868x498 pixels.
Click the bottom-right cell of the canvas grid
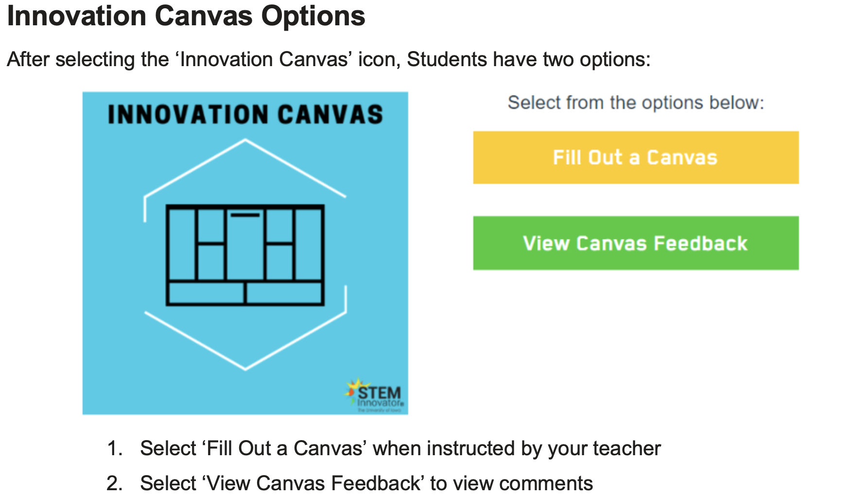pyautogui.click(x=284, y=293)
